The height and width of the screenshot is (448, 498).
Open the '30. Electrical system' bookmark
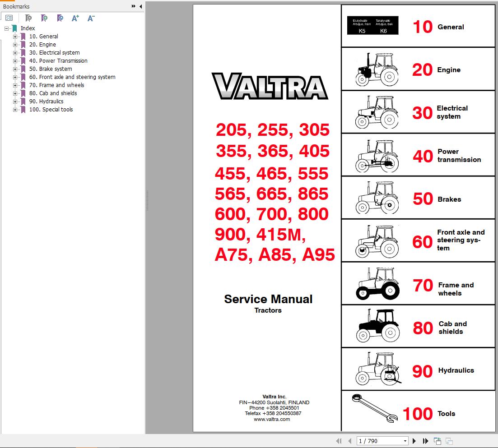[54, 53]
